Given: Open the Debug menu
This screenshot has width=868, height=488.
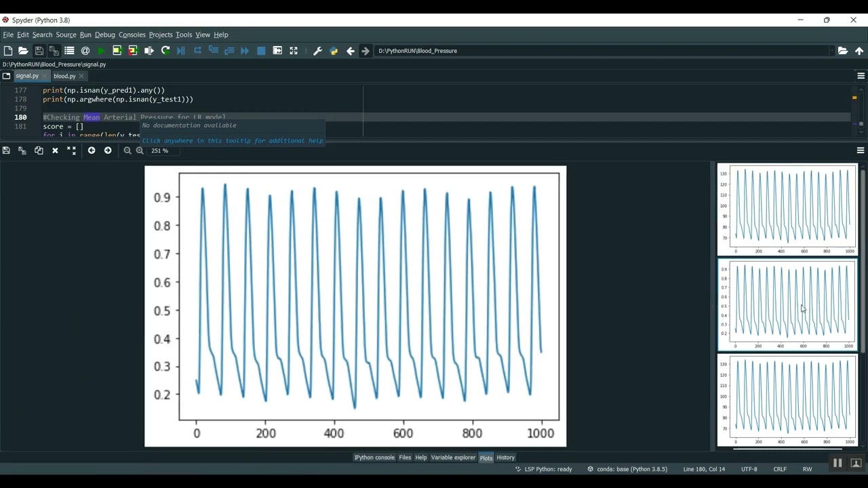Looking at the screenshot, I should (104, 35).
